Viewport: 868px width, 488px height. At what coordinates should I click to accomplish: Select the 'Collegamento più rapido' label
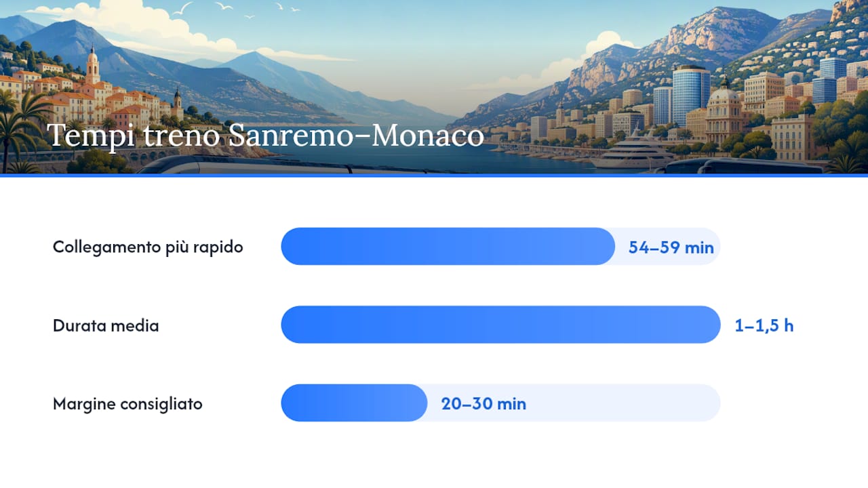point(148,247)
